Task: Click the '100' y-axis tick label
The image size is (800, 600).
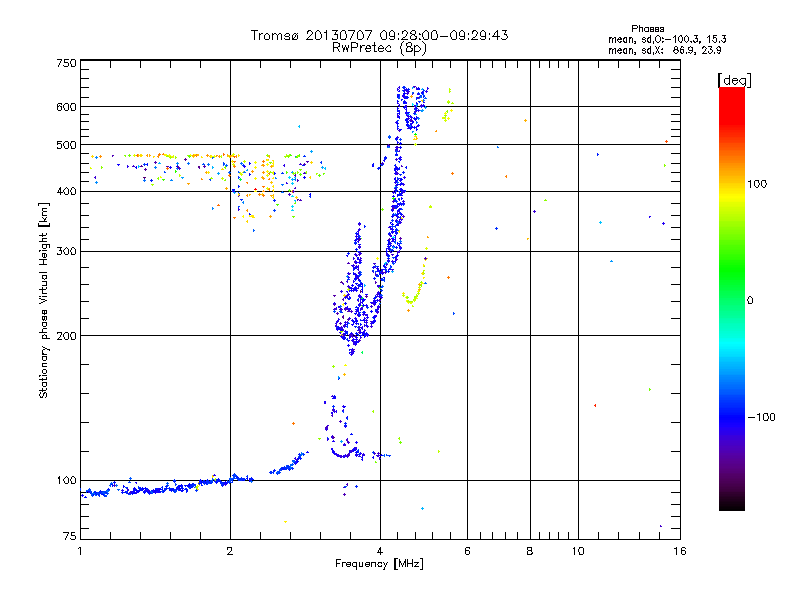Action: (x=66, y=481)
